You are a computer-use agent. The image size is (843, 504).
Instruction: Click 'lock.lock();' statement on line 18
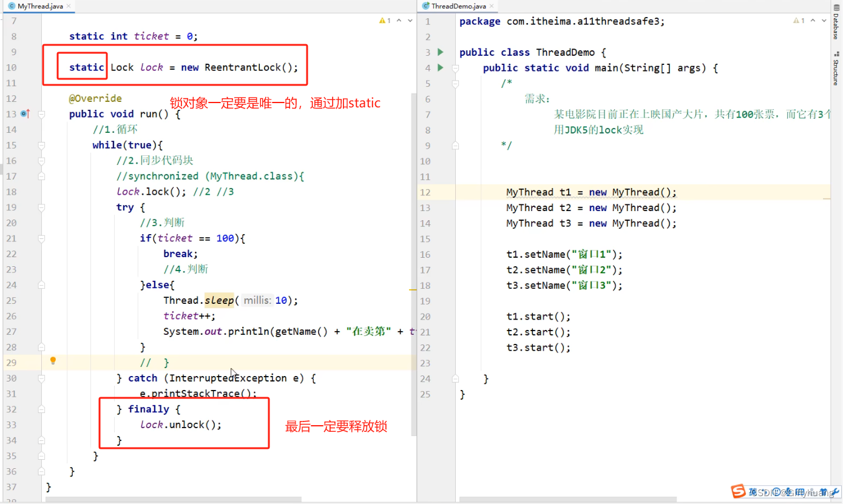click(x=152, y=192)
